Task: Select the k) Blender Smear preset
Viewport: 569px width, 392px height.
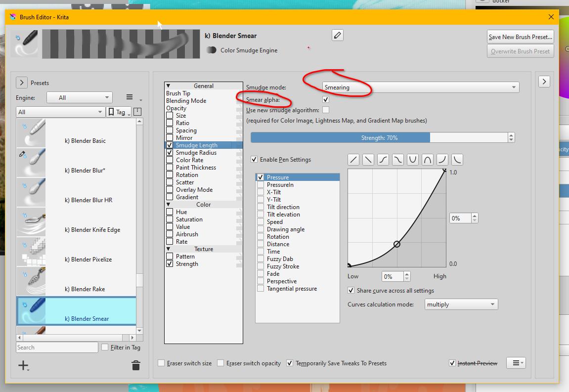Action: pyautogui.click(x=76, y=311)
